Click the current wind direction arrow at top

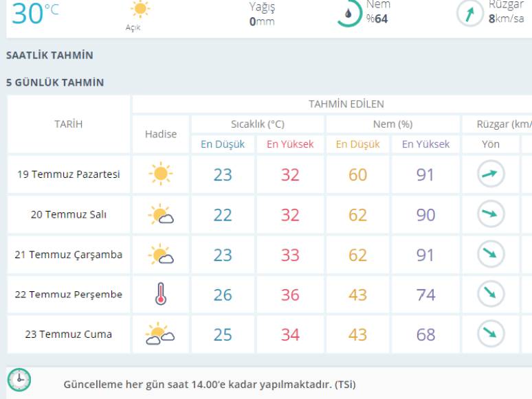click(x=470, y=14)
